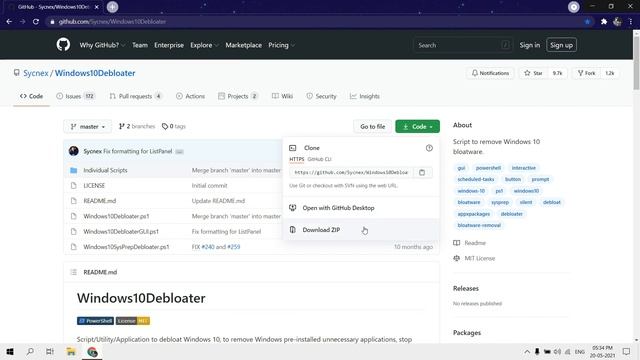Click the License MIT badge
The width and height of the screenshot is (640, 360).
click(133, 321)
